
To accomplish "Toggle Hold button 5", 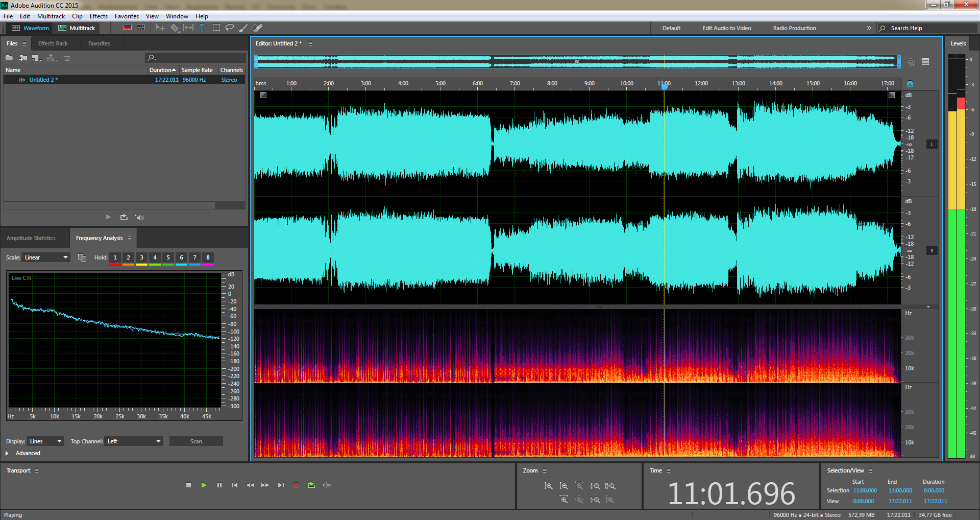I will coord(168,257).
